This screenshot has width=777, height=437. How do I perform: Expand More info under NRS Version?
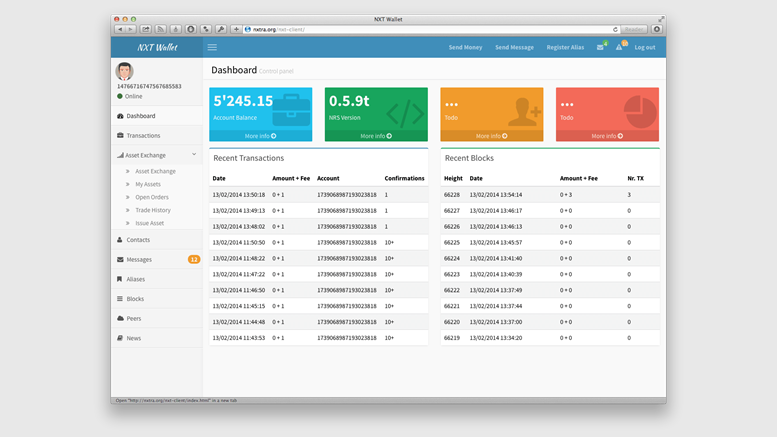pos(376,136)
